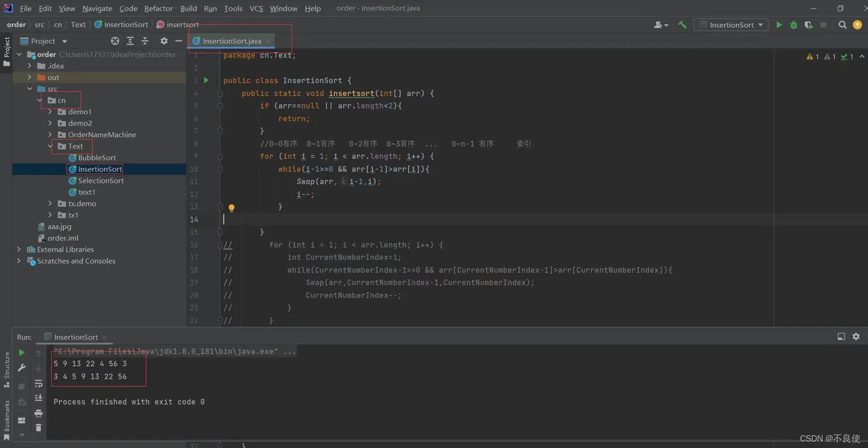Collapse the order project root node
Image resolution: width=868 pixels, height=448 pixels.
[x=19, y=55]
